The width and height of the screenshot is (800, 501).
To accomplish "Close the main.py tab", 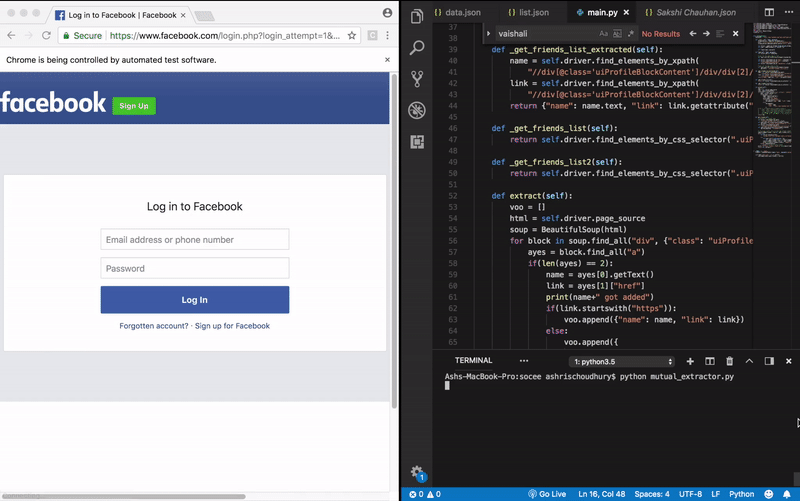I will coord(626,12).
